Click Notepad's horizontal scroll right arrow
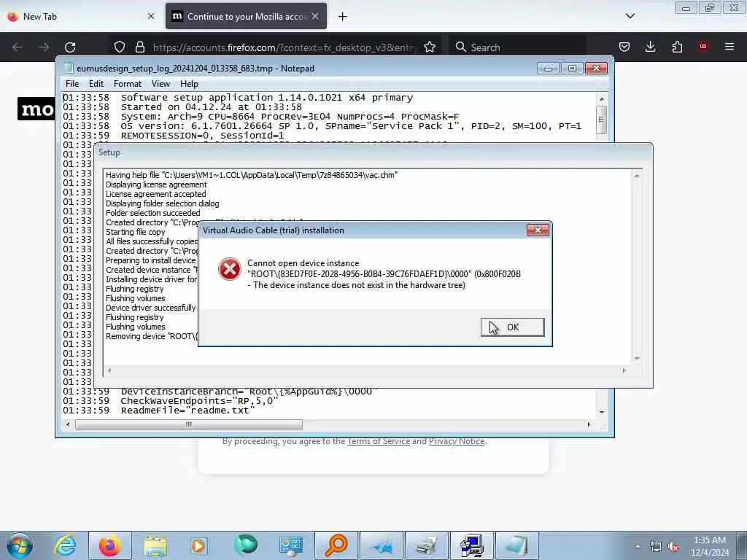 [x=589, y=424]
